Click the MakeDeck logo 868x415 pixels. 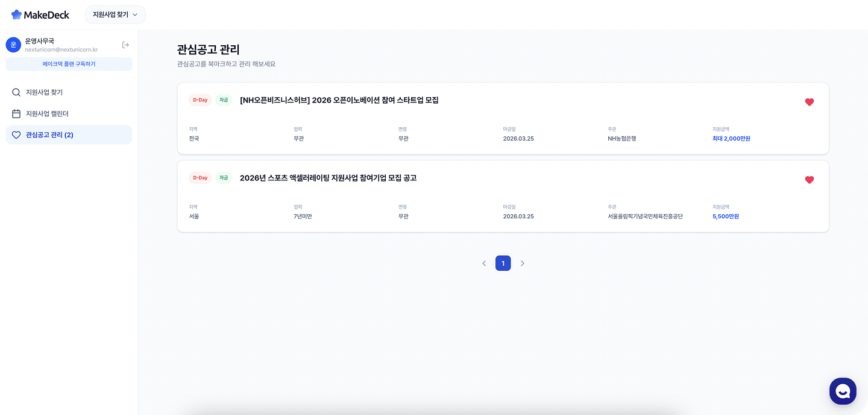pyautogui.click(x=40, y=14)
